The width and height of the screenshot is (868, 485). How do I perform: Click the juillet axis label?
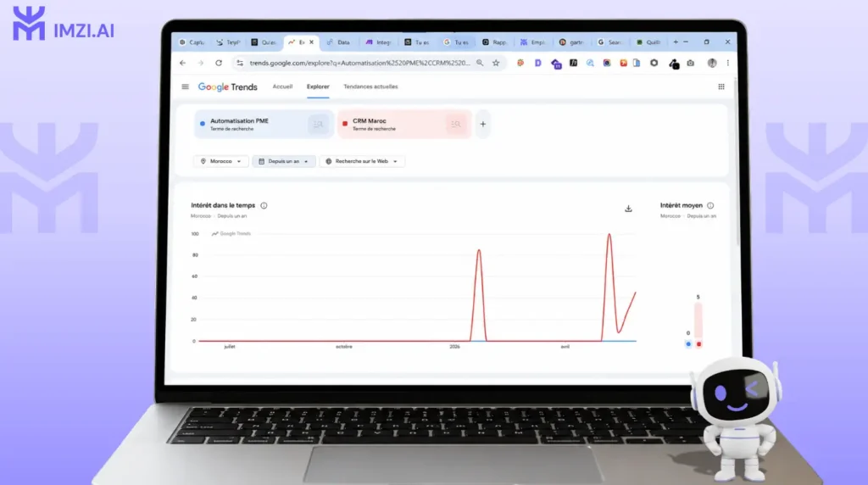pos(229,347)
